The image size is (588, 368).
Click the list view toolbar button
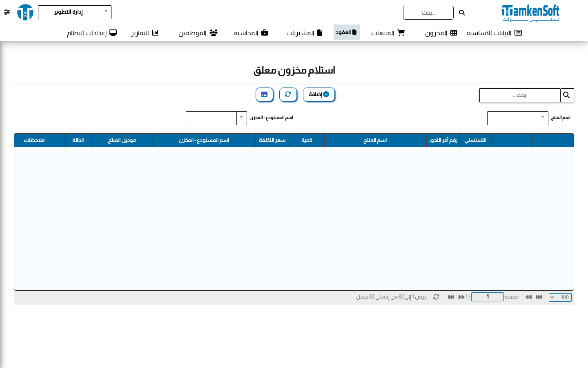[x=264, y=94]
